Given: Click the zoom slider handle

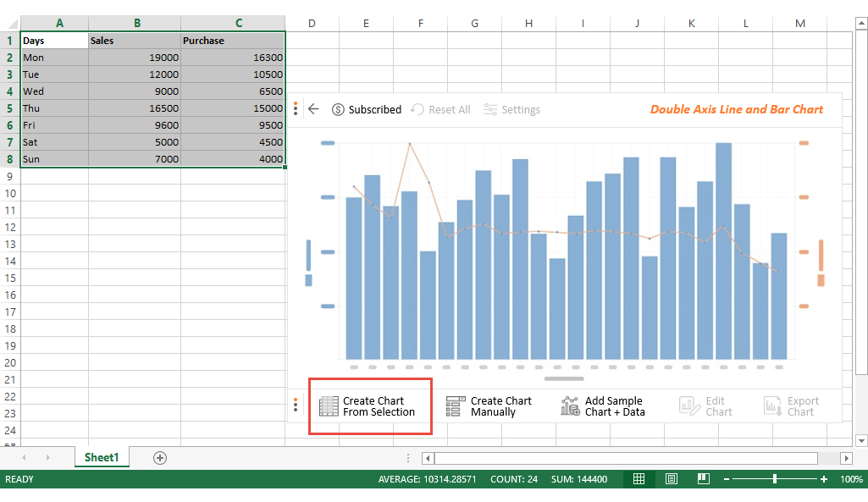Looking at the screenshot, I should (775, 479).
